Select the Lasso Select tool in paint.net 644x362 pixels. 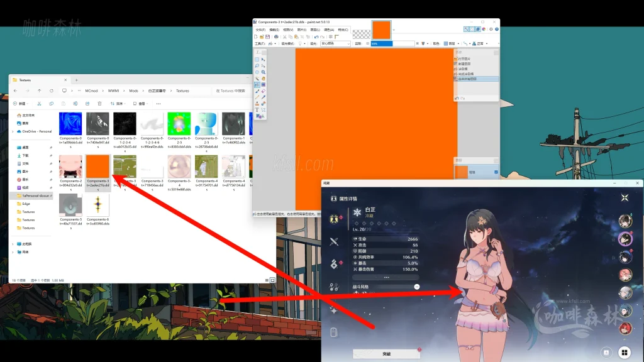pyautogui.click(x=257, y=66)
